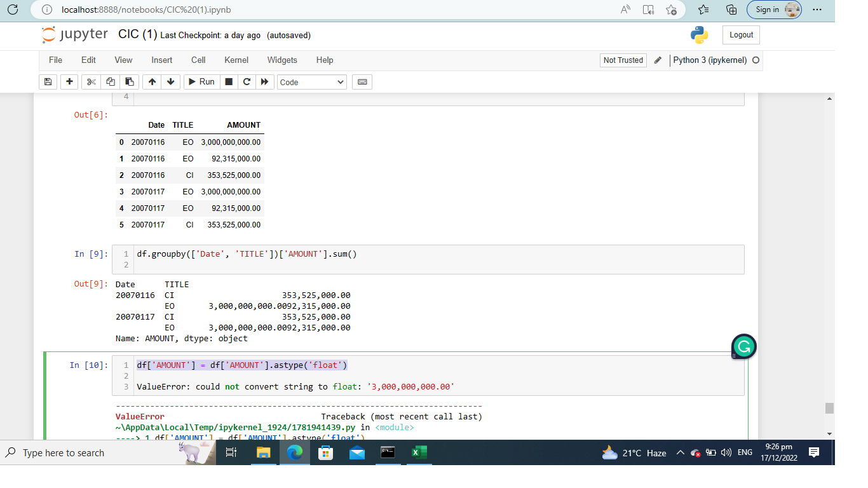Restart the kernel with the circular arrow icon
This screenshot has height=488, width=868.
[247, 82]
